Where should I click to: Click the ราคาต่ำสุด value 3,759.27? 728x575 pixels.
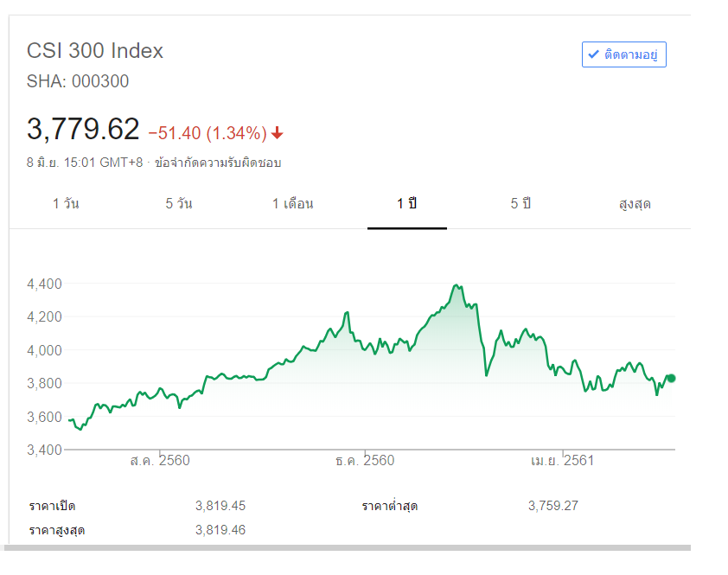click(552, 506)
